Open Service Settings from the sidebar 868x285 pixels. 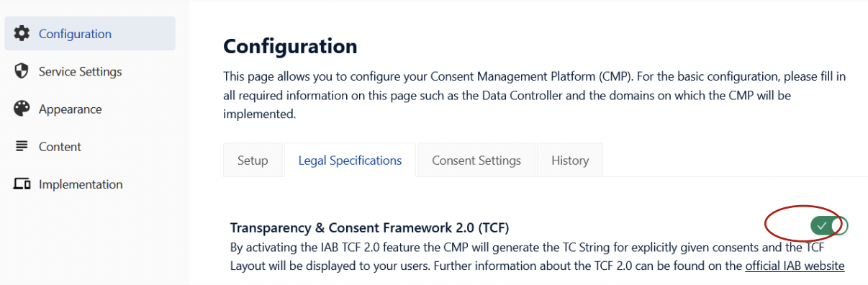click(80, 71)
